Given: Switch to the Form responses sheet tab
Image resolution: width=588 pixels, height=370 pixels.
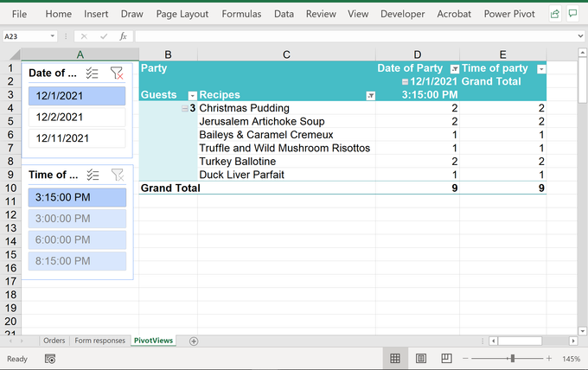Looking at the screenshot, I should pos(99,341).
